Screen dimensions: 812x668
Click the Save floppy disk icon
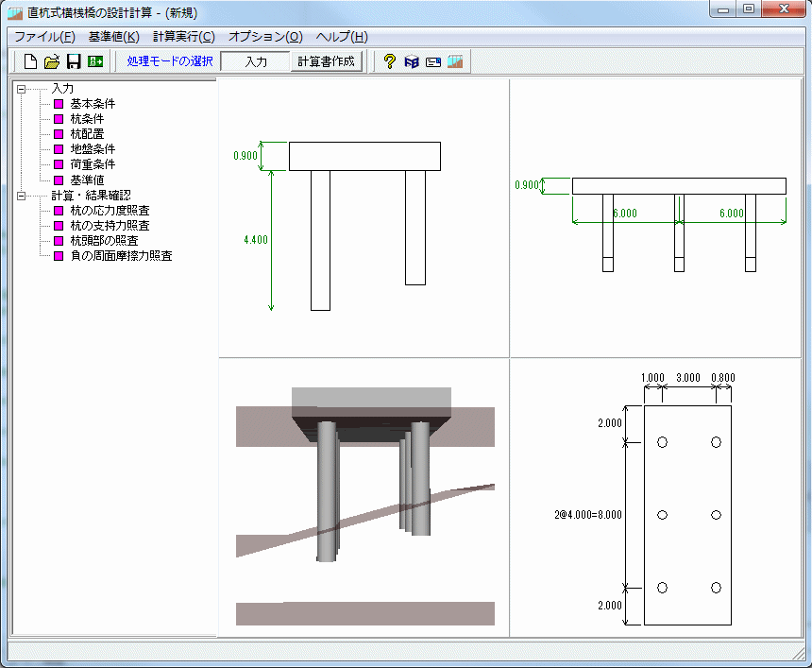pos(74,62)
